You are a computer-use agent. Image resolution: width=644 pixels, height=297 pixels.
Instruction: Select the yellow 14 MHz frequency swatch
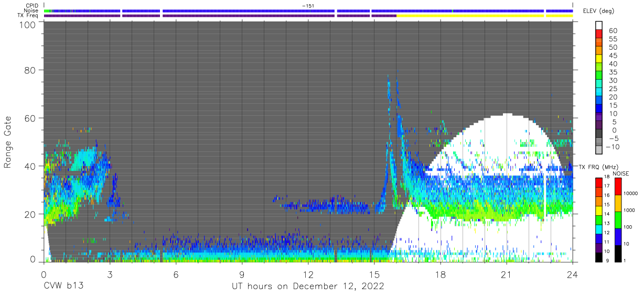click(x=599, y=211)
